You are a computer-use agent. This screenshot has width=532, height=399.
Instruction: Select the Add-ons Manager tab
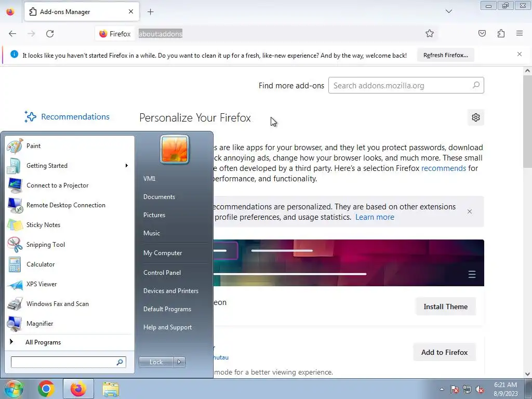82,11
